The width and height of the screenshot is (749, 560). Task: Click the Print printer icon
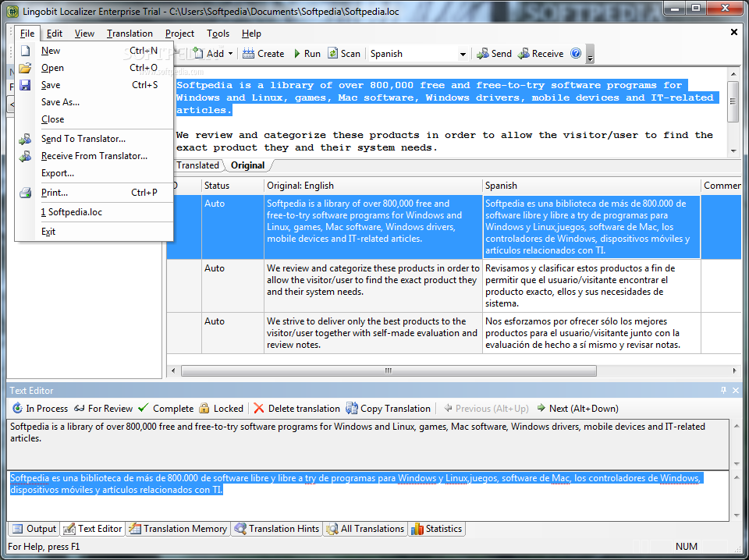pyautogui.click(x=25, y=193)
